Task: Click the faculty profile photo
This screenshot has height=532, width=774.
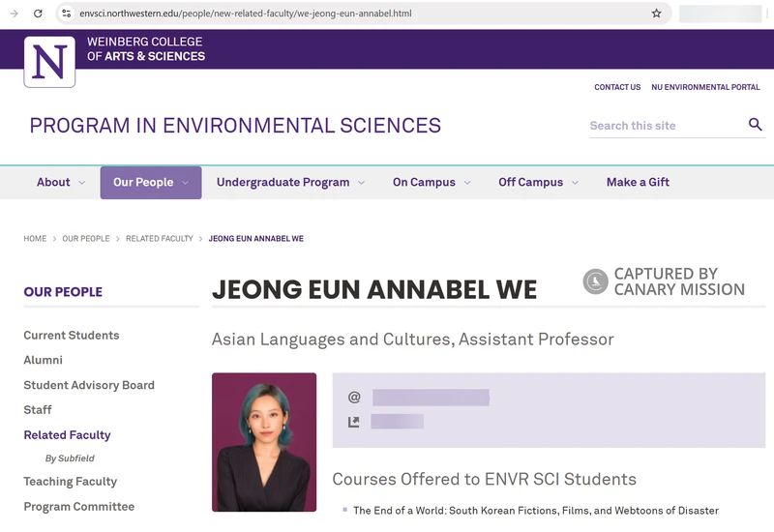Action: pyautogui.click(x=264, y=442)
